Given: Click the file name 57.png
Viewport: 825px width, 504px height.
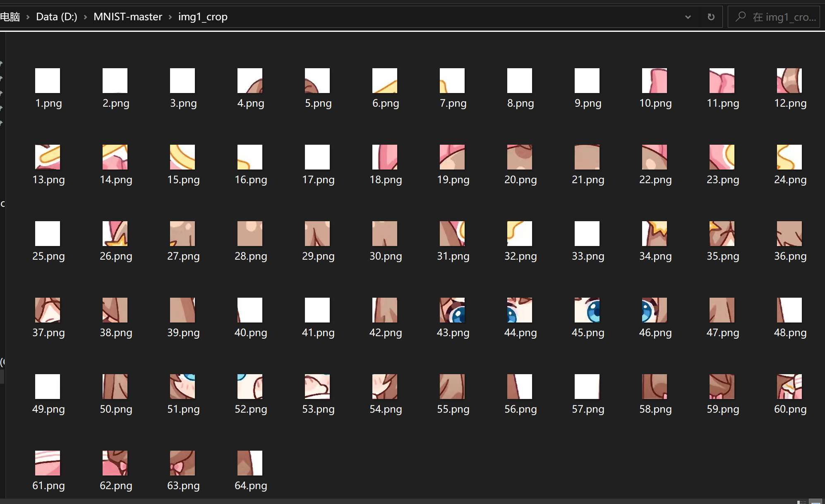Looking at the screenshot, I should (588, 409).
